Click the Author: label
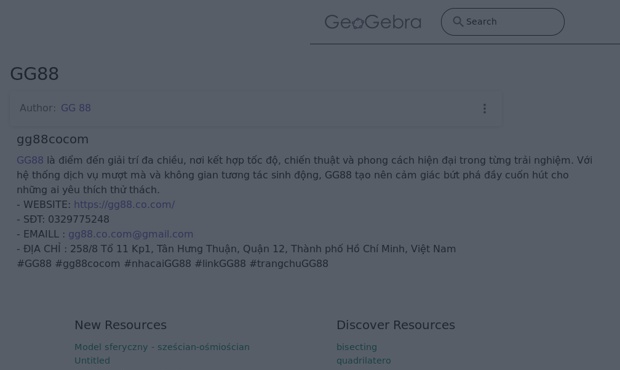 point(38,108)
